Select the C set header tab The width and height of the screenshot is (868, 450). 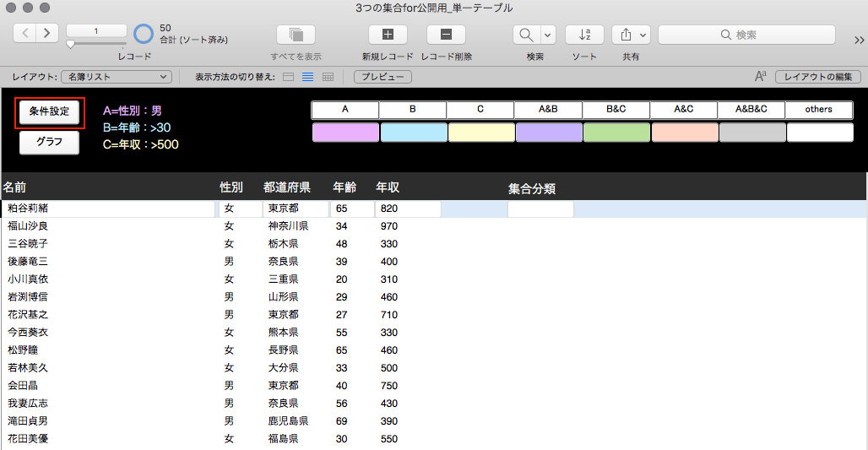pyautogui.click(x=480, y=110)
